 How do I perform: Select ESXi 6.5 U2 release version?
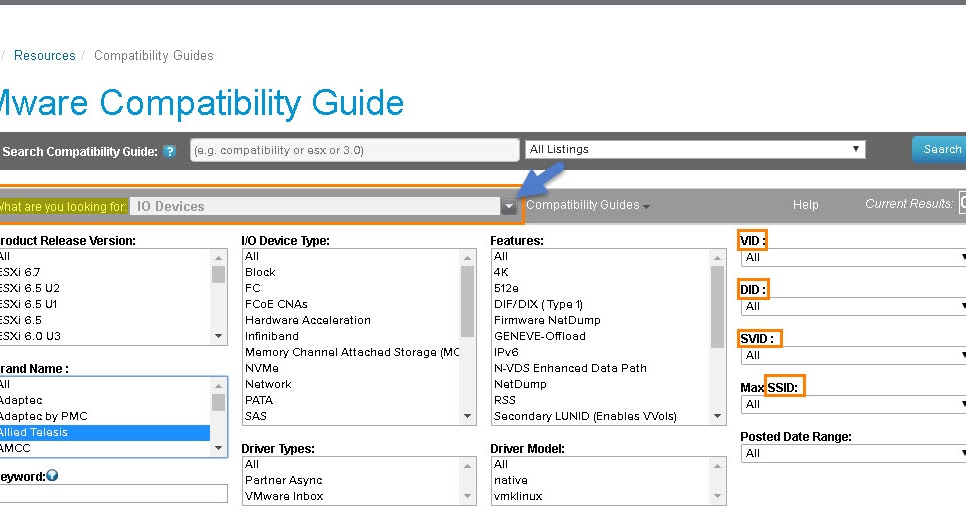pos(30,288)
